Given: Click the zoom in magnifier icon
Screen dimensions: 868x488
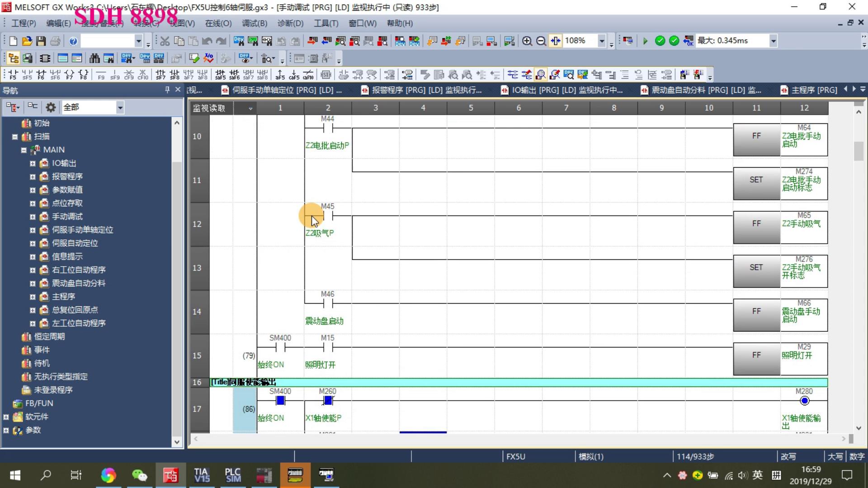Looking at the screenshot, I should click(527, 41).
